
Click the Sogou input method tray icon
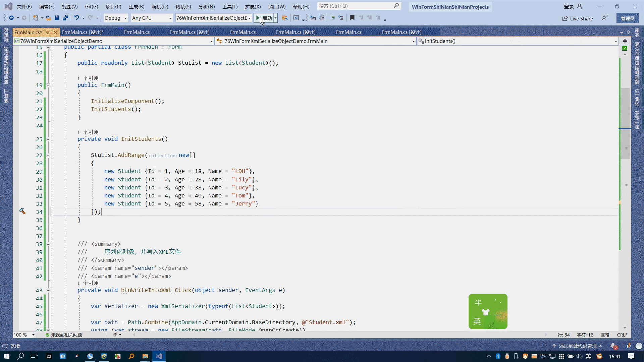[599, 356]
